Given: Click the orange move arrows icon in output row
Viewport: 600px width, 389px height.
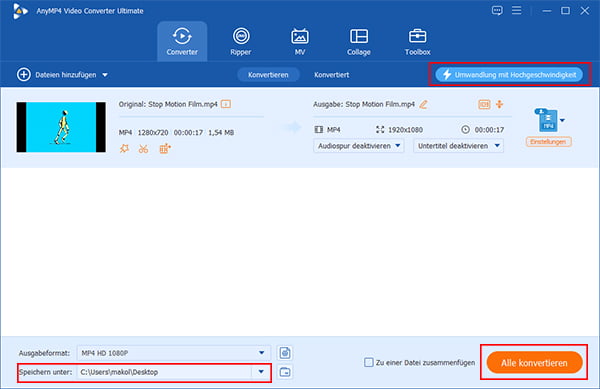Looking at the screenshot, I should (x=499, y=104).
